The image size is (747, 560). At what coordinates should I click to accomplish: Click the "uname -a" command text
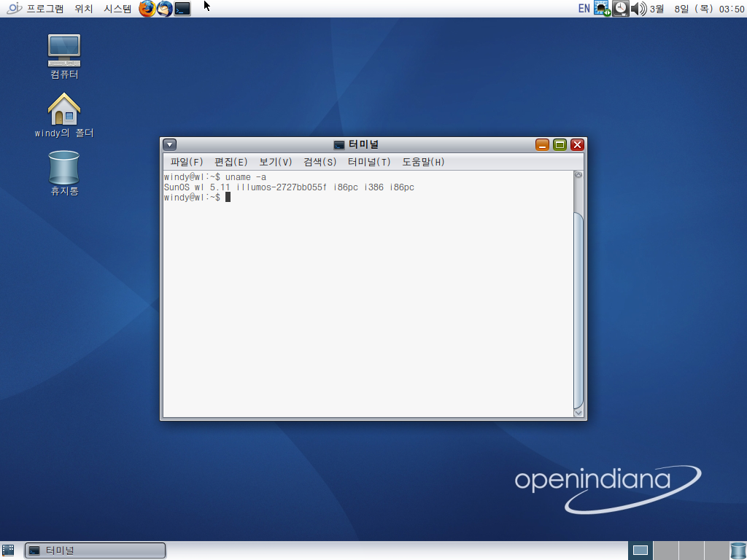(x=246, y=177)
